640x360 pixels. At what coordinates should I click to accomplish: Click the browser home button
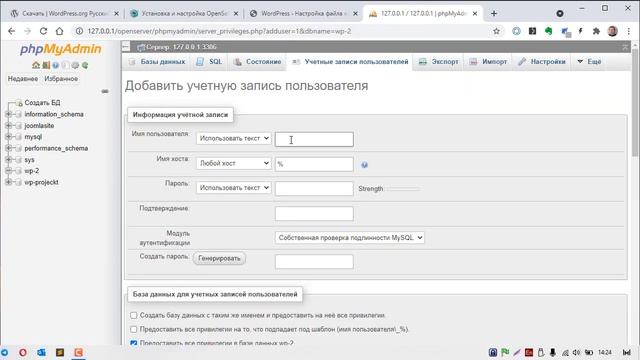[60, 31]
